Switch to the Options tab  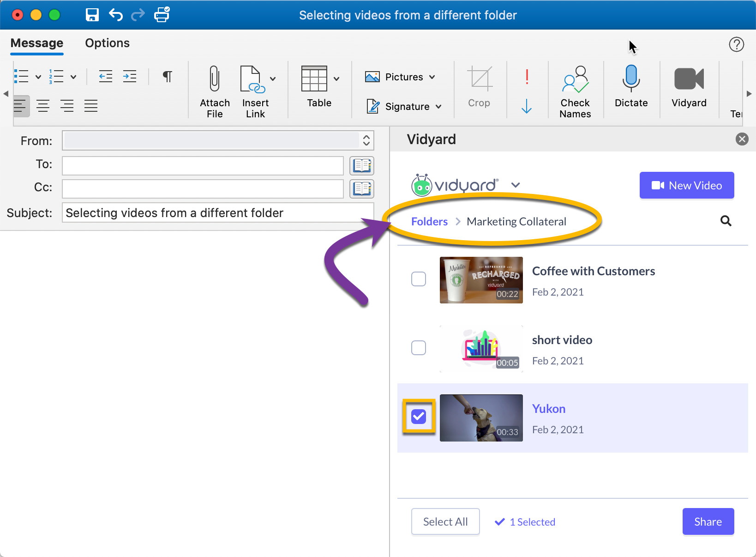pyautogui.click(x=107, y=43)
